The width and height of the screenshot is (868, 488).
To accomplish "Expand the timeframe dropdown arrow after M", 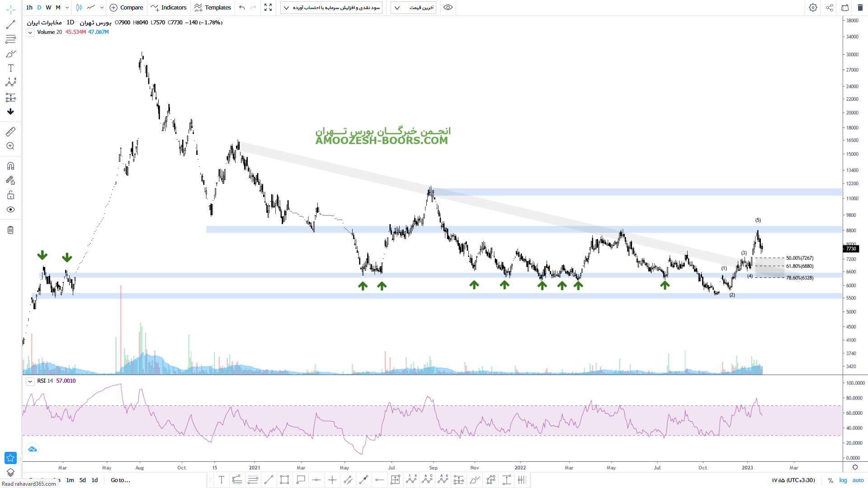I will coord(67,8).
